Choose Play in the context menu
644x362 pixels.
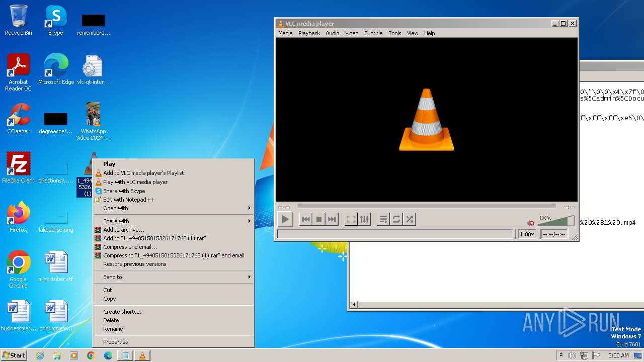coord(174,164)
